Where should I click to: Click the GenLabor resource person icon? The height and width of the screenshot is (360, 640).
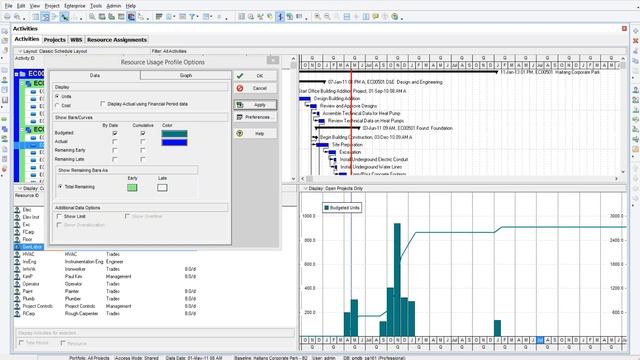coord(17,247)
